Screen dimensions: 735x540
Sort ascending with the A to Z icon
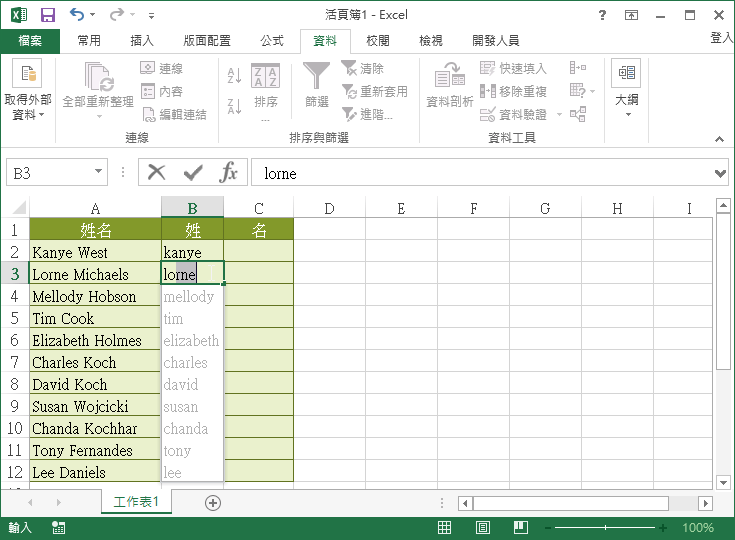coord(234,75)
